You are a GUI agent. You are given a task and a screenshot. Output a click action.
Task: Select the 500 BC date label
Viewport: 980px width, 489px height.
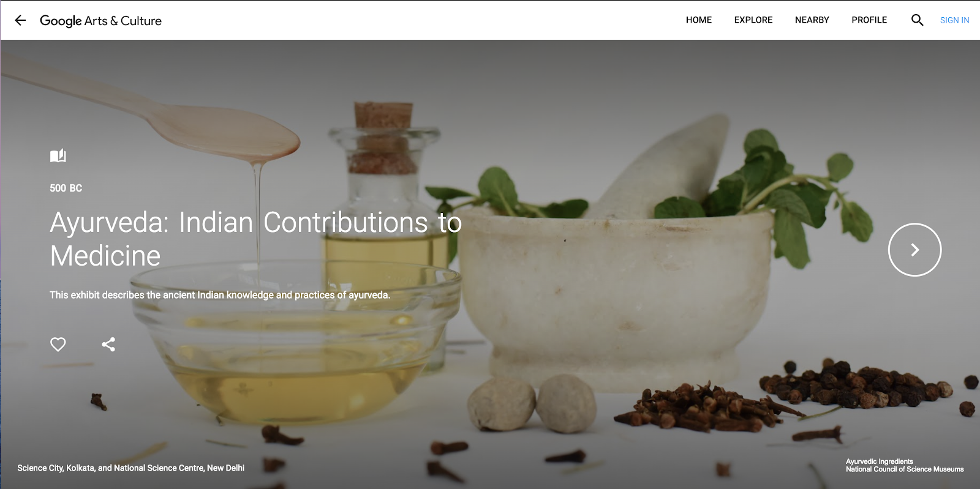(x=66, y=188)
